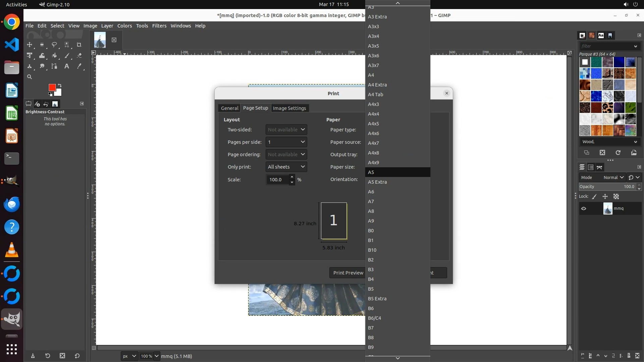This screenshot has height=362, width=644.
Task: Choose the Color Picker eyedropper tool
Action: [79, 66]
